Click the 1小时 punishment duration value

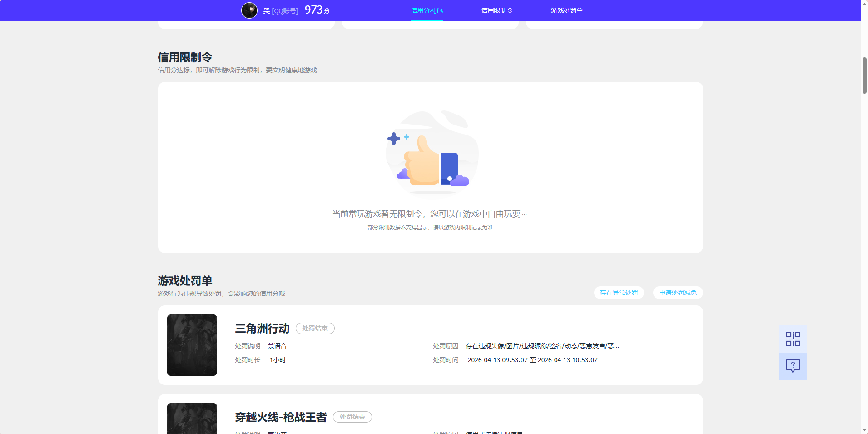point(278,360)
